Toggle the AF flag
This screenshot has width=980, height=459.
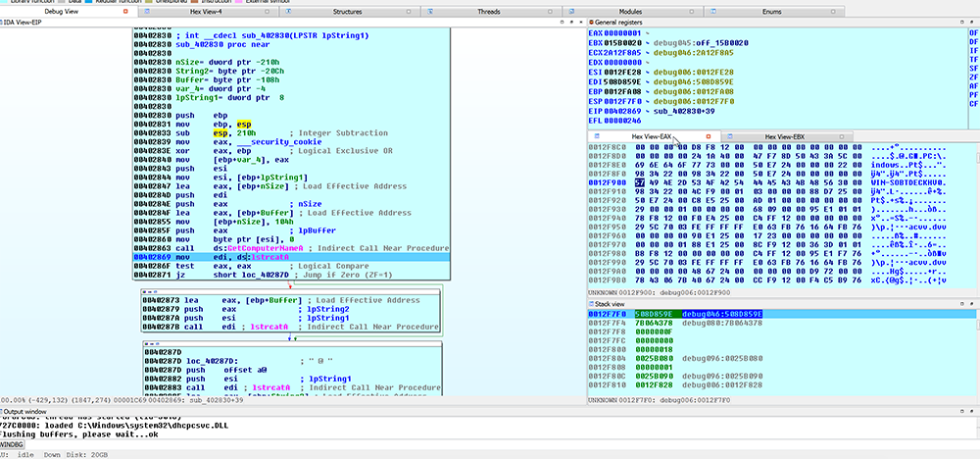973,86
